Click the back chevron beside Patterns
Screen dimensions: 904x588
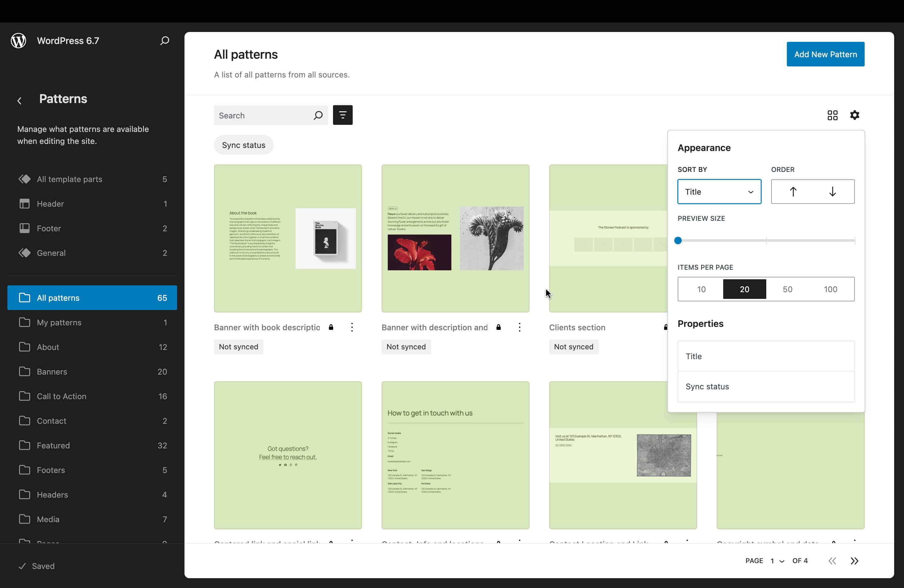(19, 101)
